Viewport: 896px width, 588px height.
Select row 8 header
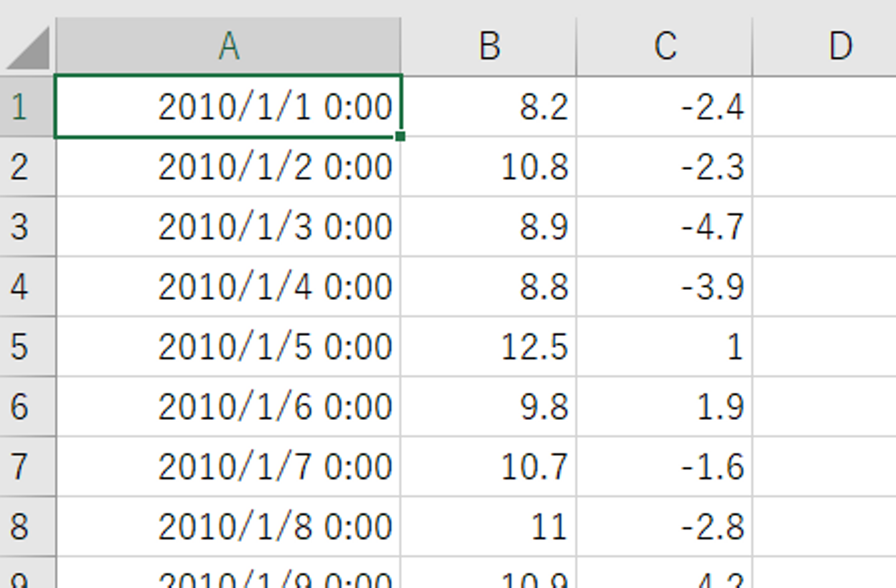[20, 526]
